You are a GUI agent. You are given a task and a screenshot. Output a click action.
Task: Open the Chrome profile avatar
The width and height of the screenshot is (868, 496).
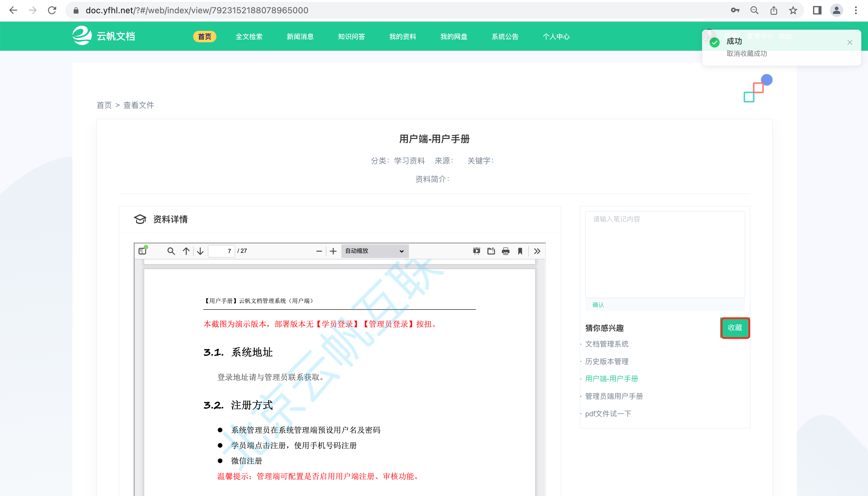[x=836, y=10]
